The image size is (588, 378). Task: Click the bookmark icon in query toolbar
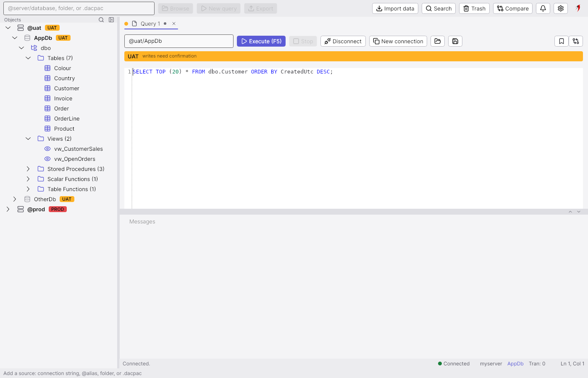[562, 41]
